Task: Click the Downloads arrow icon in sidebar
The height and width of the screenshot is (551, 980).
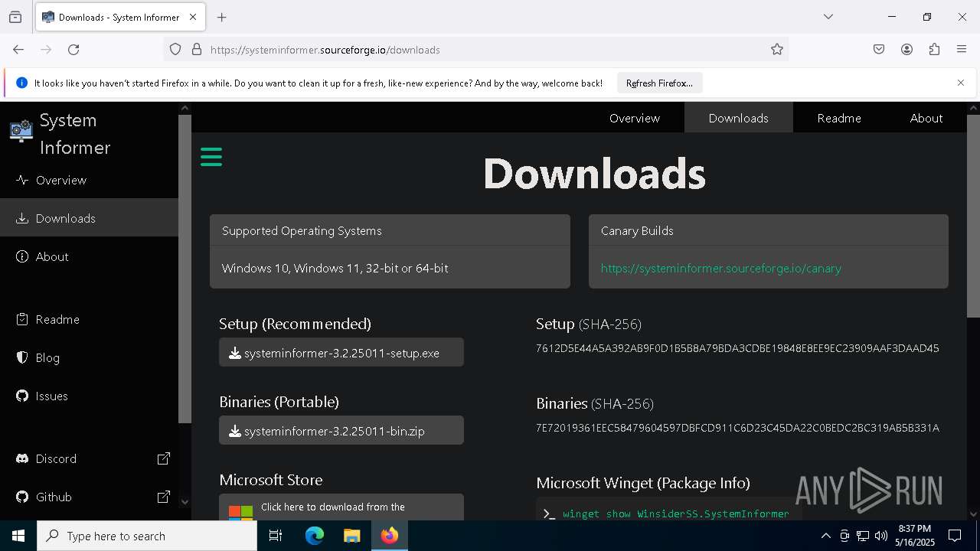Action: 22,218
